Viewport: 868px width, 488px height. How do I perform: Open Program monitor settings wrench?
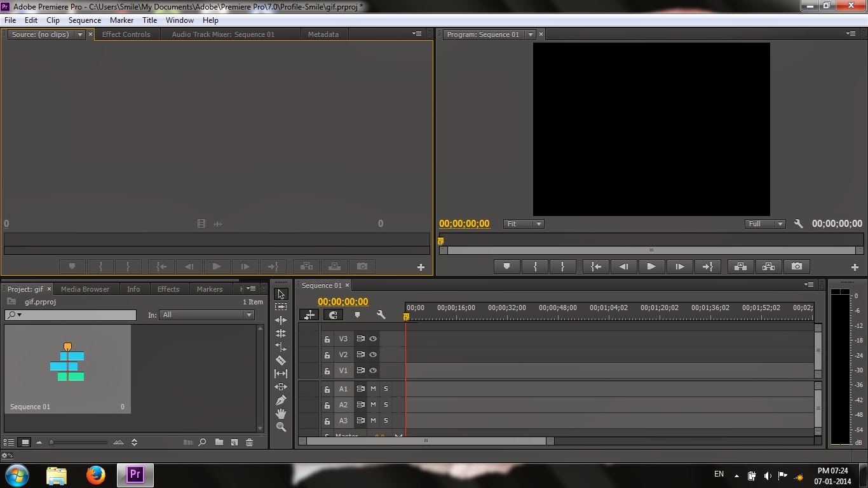tap(799, 224)
